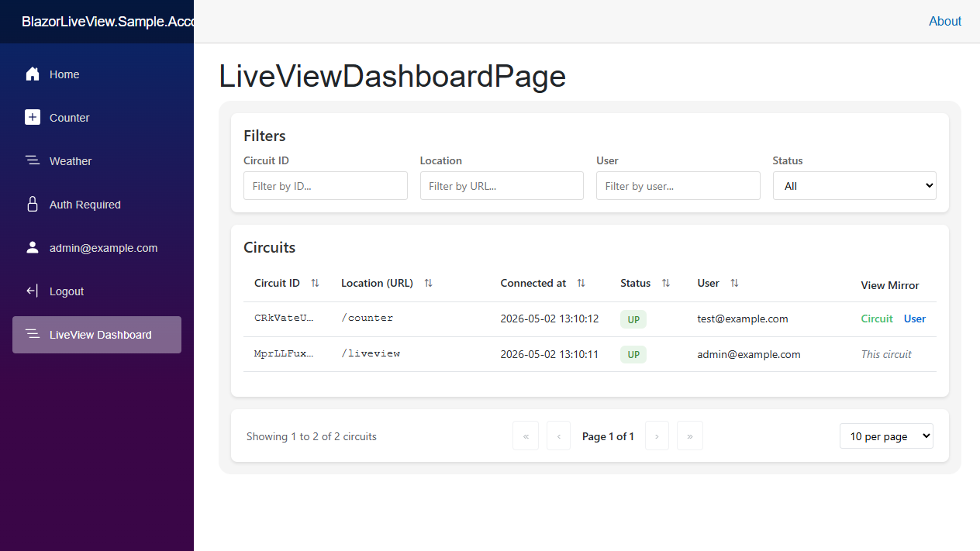Click the Page 1 of 1 label
Viewport: 980px width, 551px height.
608,436
